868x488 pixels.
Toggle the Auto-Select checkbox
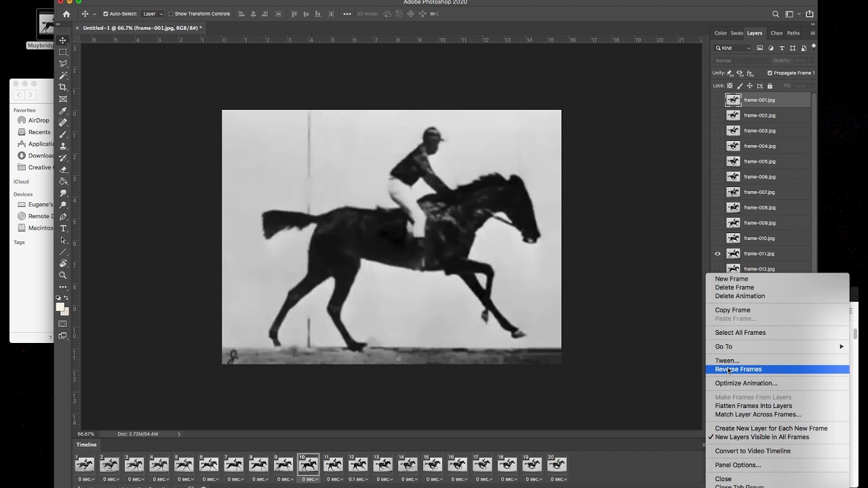click(105, 14)
